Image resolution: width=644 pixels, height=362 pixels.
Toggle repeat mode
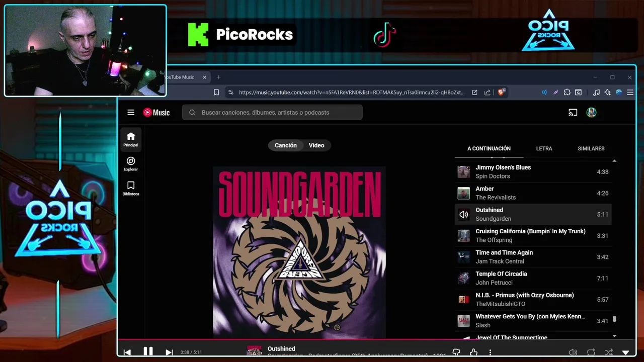(x=591, y=352)
